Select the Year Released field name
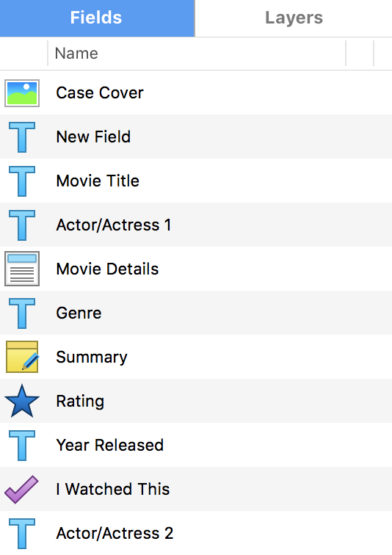 pyautogui.click(x=109, y=446)
